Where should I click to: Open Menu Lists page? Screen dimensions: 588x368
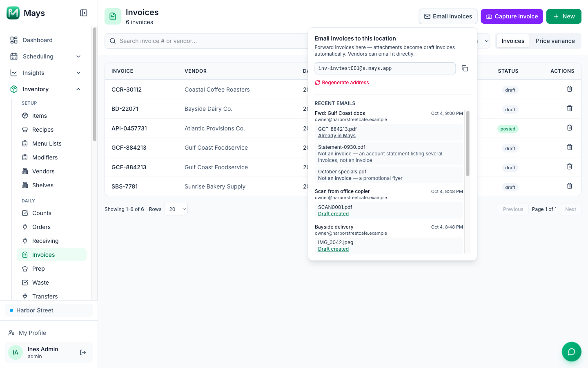(x=51, y=144)
